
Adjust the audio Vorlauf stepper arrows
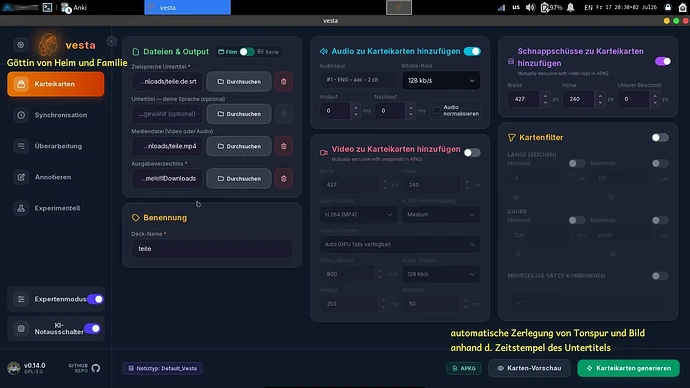(x=356, y=111)
